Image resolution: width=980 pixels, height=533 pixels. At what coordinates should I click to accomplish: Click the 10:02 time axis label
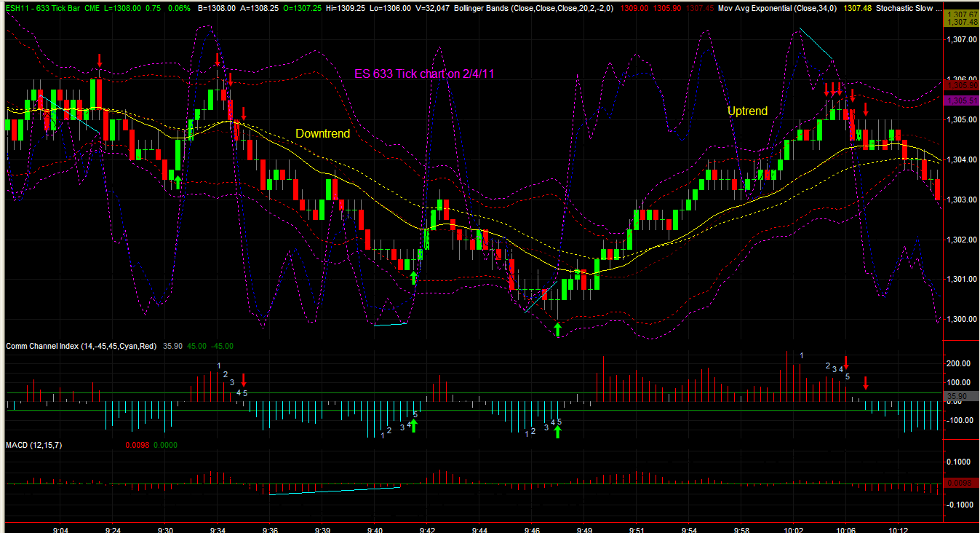click(x=794, y=531)
